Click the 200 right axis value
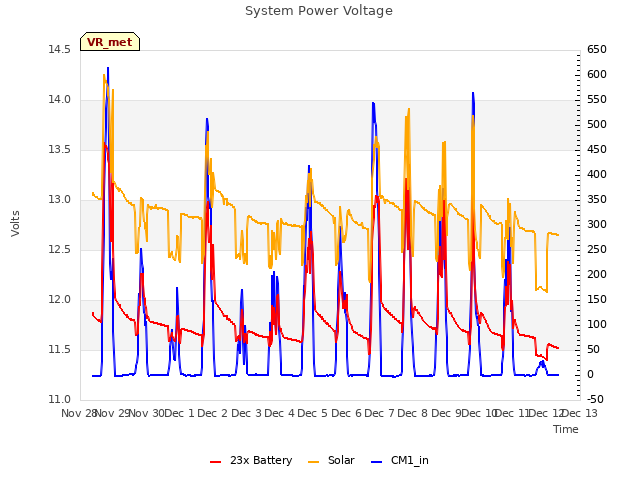Screen dimensions: 640x480 597,274
